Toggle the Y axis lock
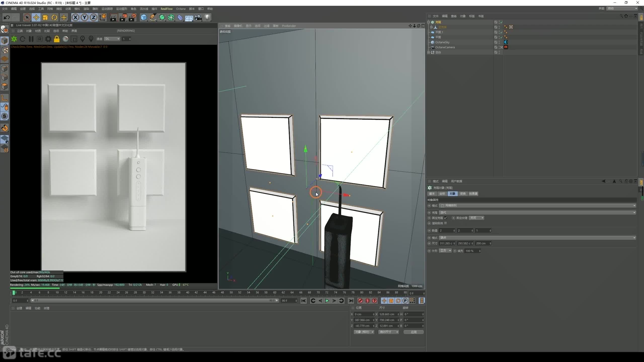 click(85, 17)
